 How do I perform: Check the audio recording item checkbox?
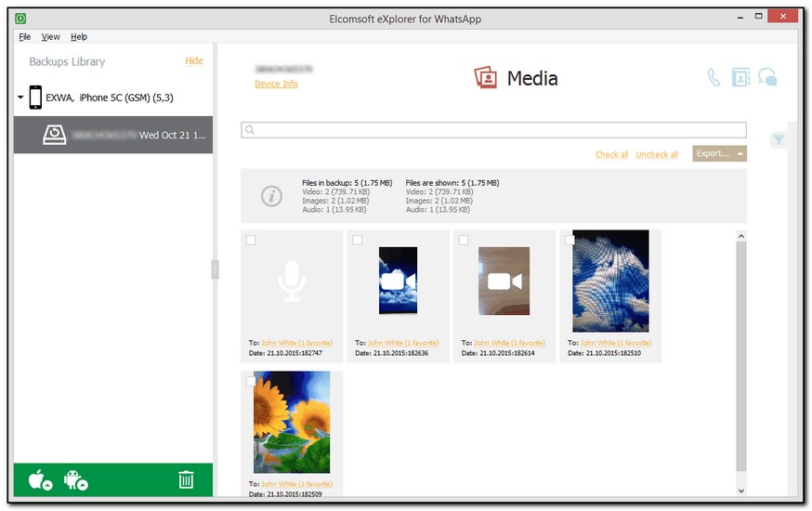click(x=251, y=241)
